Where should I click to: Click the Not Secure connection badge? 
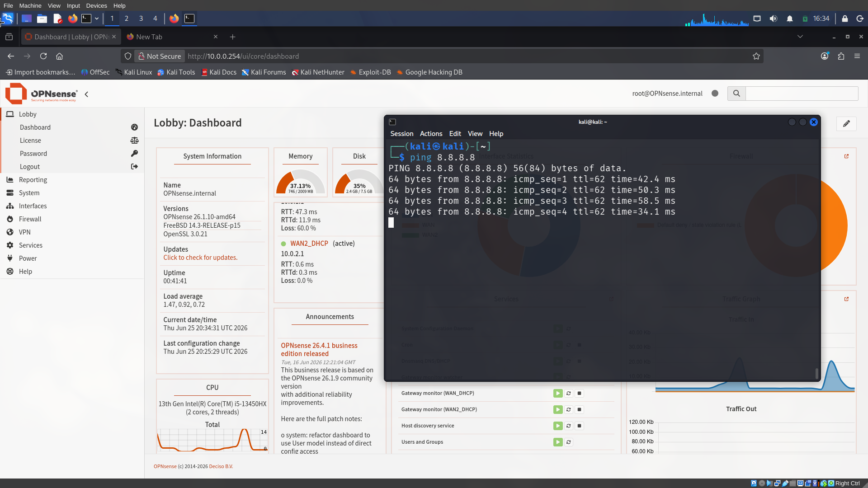click(160, 56)
